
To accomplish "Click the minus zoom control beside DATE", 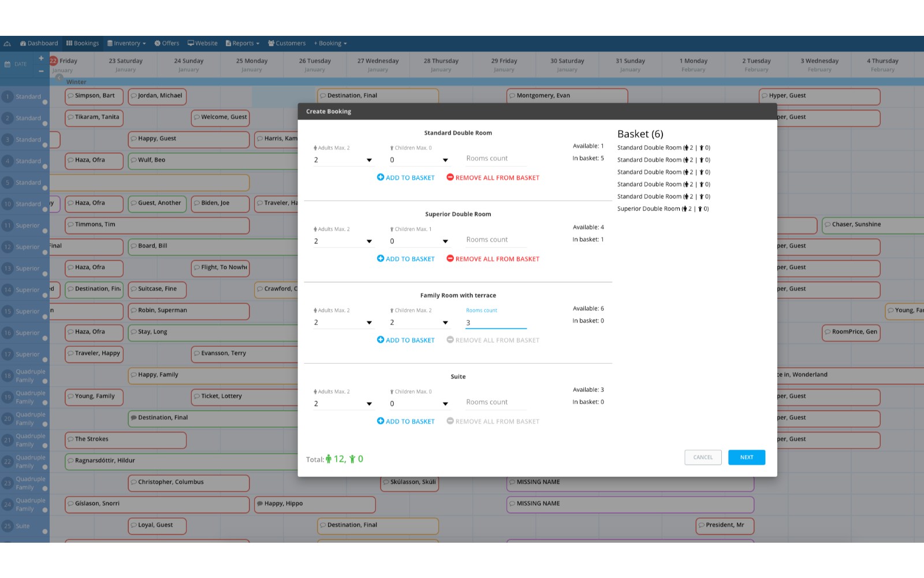I will pyautogui.click(x=40, y=70).
